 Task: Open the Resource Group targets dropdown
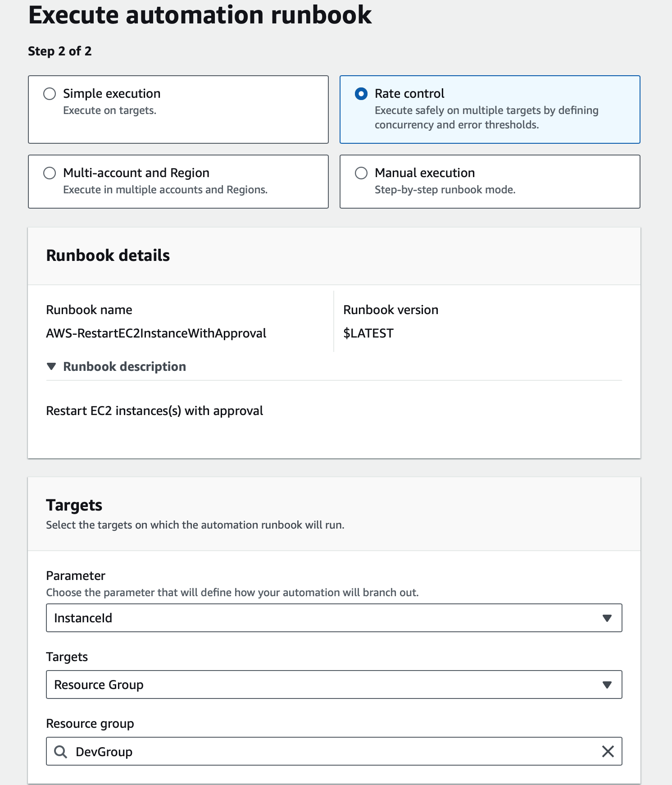(333, 685)
